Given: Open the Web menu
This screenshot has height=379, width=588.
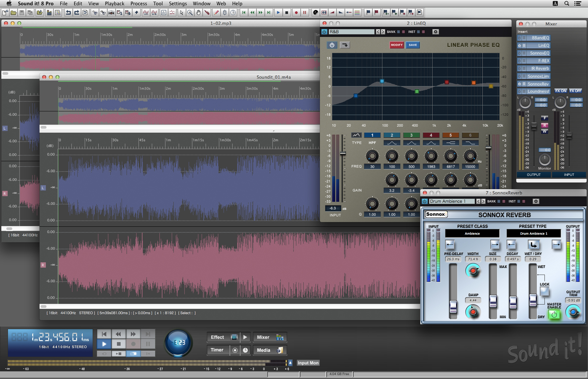Looking at the screenshot, I should [x=221, y=4].
